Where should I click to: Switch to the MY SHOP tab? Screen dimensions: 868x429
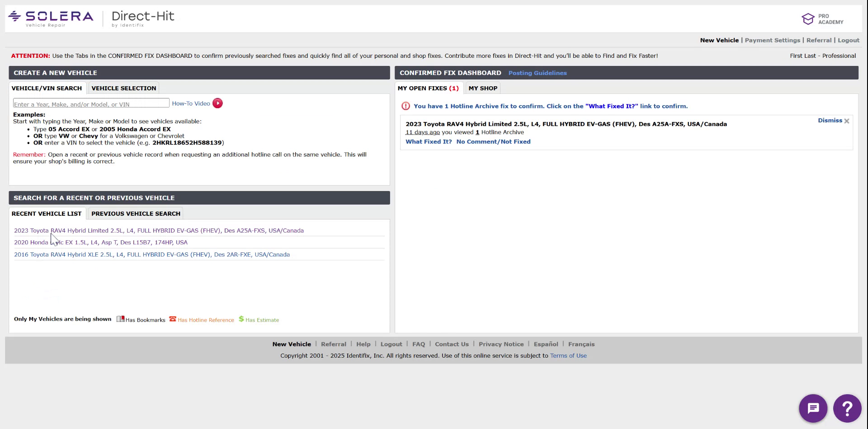coord(483,88)
